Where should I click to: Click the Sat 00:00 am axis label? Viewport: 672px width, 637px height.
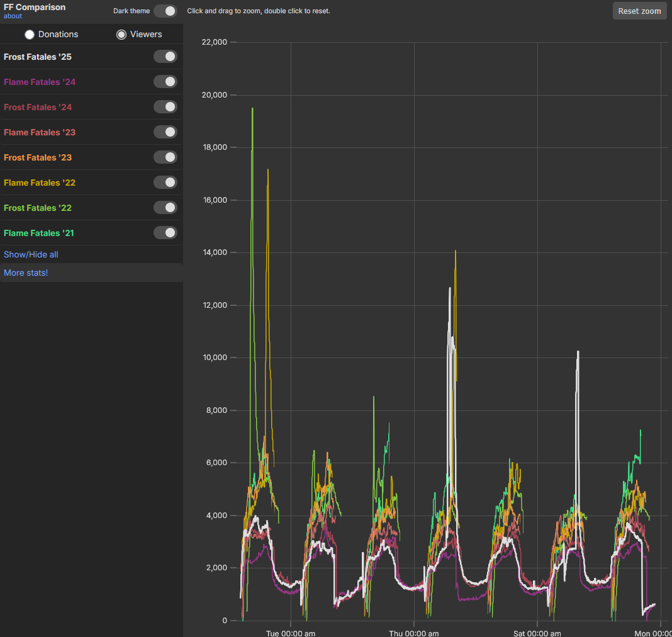point(537,633)
